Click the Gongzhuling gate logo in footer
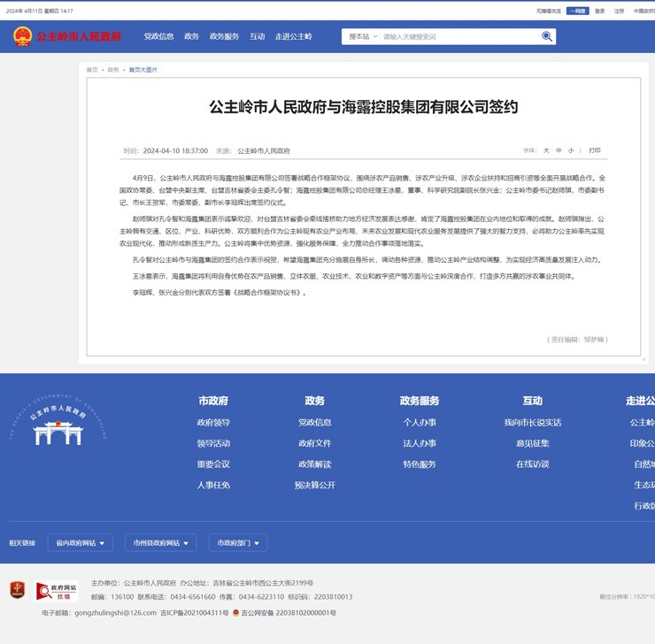The width and height of the screenshot is (655, 644). click(x=58, y=428)
